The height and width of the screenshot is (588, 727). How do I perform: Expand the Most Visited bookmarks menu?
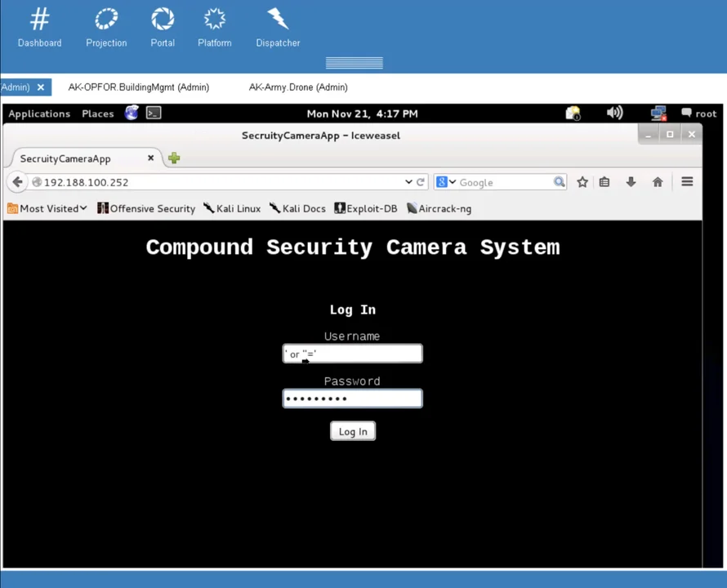[x=47, y=208]
